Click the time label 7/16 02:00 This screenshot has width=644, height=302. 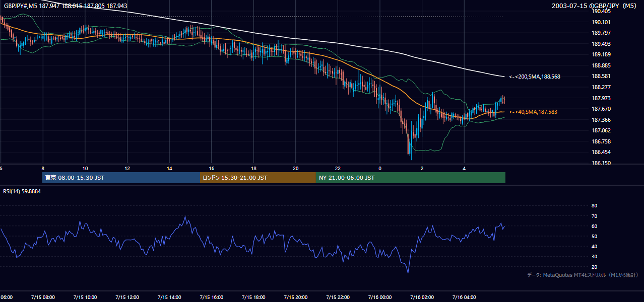pos(422,297)
